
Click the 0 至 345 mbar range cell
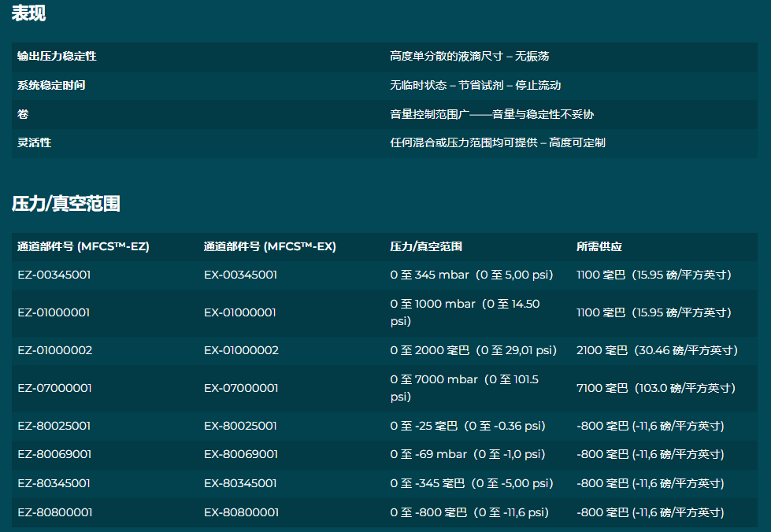(469, 275)
